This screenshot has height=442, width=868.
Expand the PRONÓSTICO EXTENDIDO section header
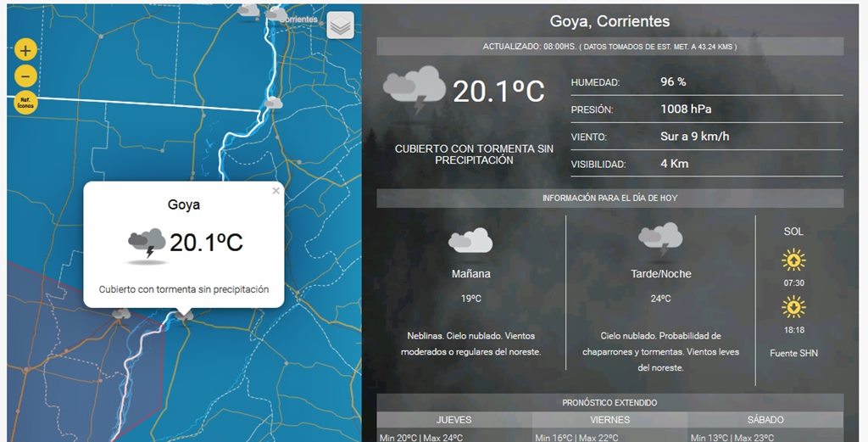point(609,403)
